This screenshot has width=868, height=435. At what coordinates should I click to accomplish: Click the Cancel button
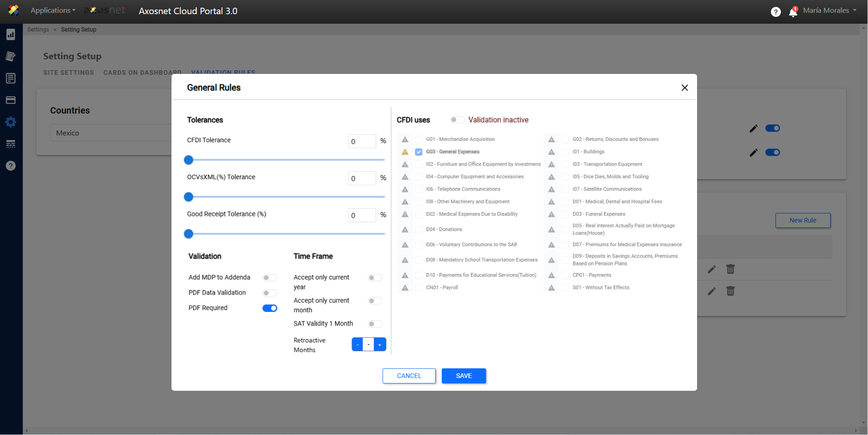click(409, 376)
